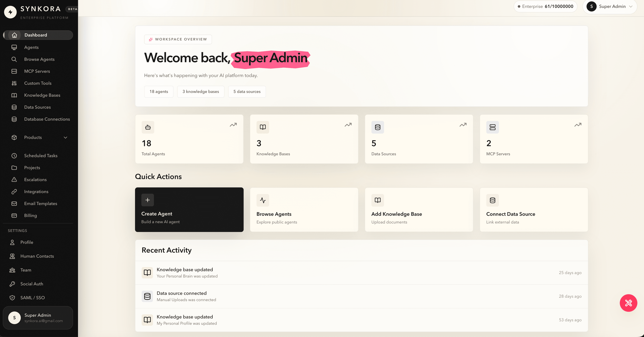Click the plus icon on Create Agent
The height and width of the screenshot is (337, 644).
(148, 200)
